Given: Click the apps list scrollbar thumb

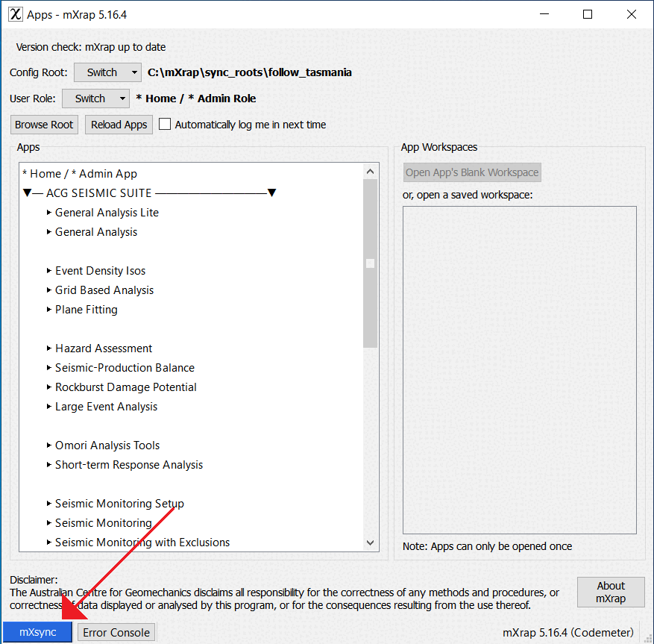Looking at the screenshot, I should coord(371,263).
